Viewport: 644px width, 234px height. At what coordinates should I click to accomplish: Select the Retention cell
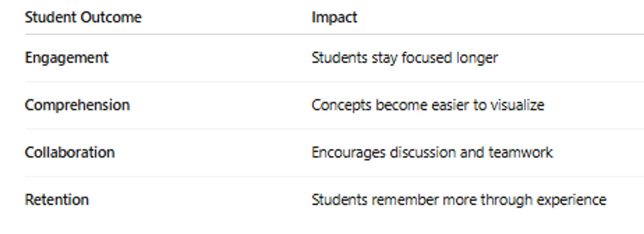point(57,200)
